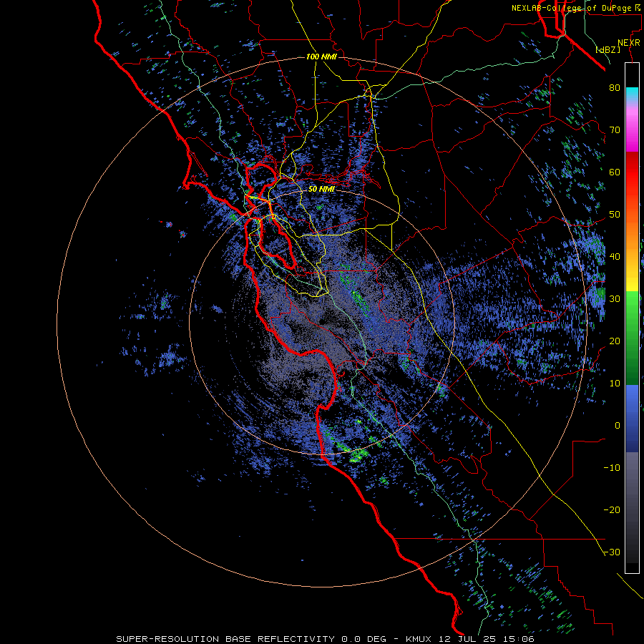Image resolution: width=644 pixels, height=644 pixels.
Task: Click the 40 dBZ scale label
Action: (615, 257)
